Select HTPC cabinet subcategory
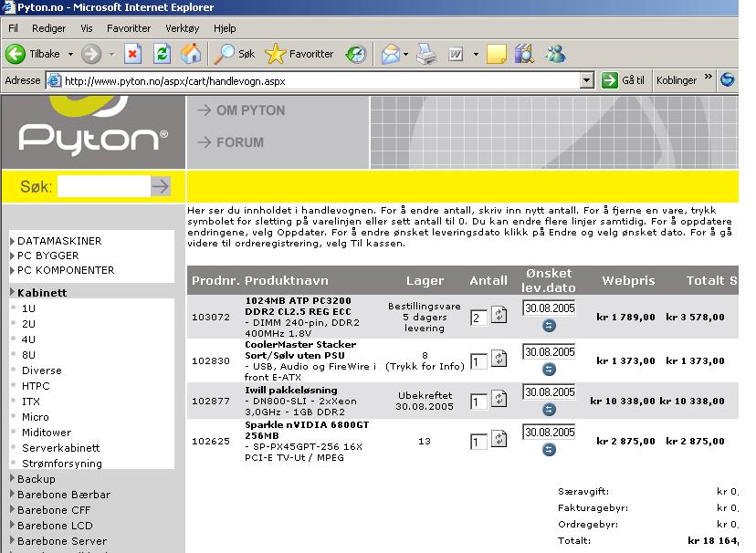The height and width of the screenshot is (553, 756). pyautogui.click(x=36, y=386)
